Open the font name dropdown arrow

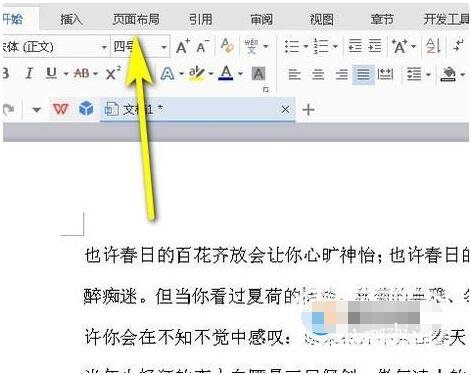tap(104, 47)
